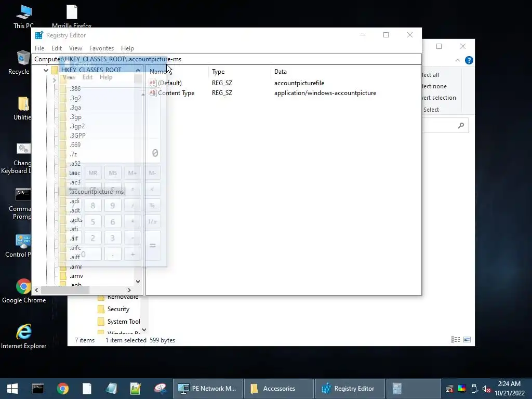Click the HKEY_CLASSES_ROOT folder icon
The width and height of the screenshot is (532, 399).
[55, 70]
